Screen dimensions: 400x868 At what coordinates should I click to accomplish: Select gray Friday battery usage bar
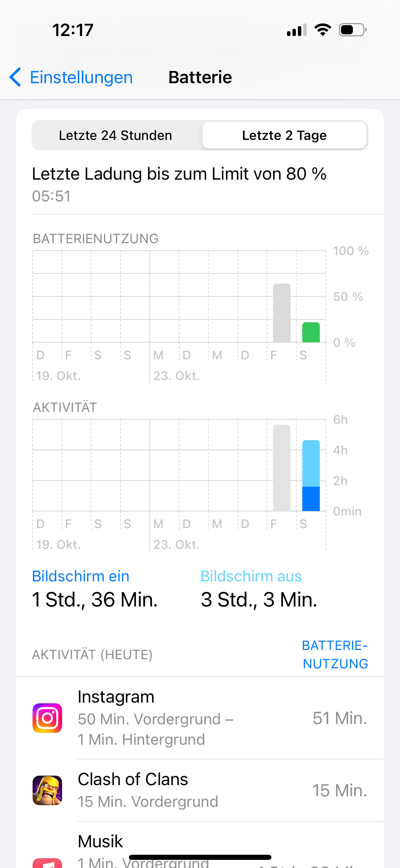pos(282,313)
